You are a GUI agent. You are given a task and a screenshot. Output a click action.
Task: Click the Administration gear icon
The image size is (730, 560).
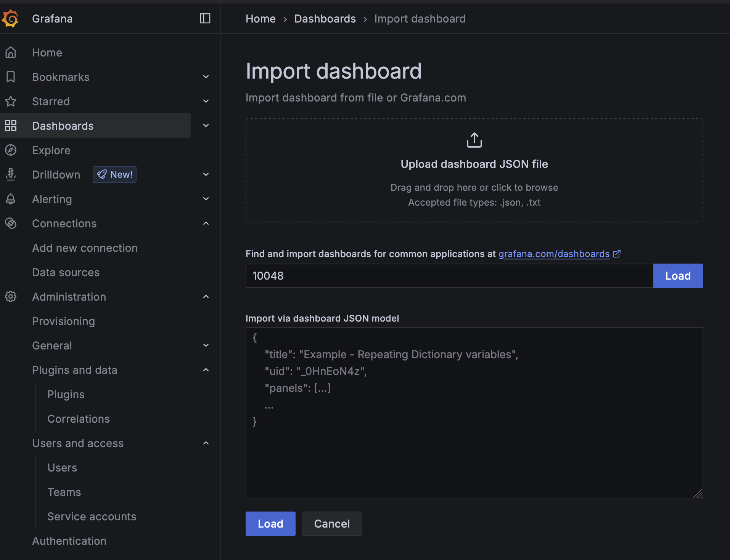[x=11, y=296]
